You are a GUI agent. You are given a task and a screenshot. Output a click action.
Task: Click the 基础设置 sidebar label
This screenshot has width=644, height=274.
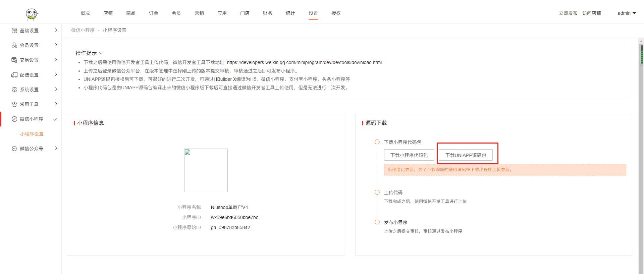tap(29, 31)
